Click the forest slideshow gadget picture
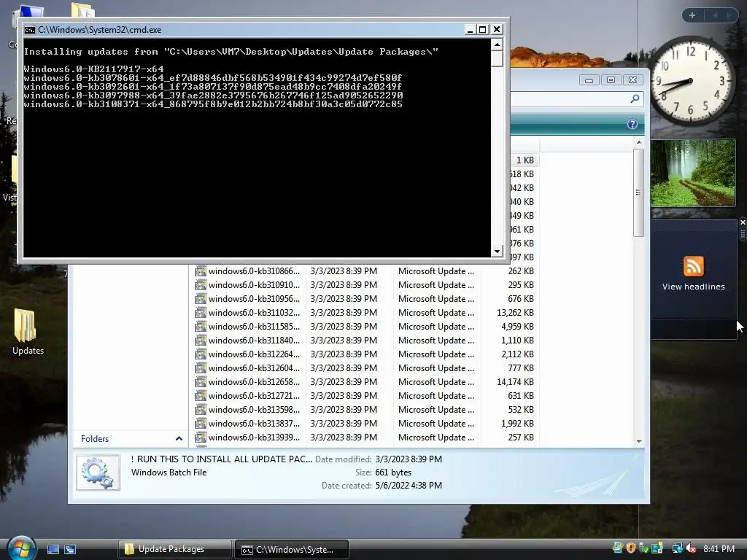Screen dimensions: 747x560 693,172
